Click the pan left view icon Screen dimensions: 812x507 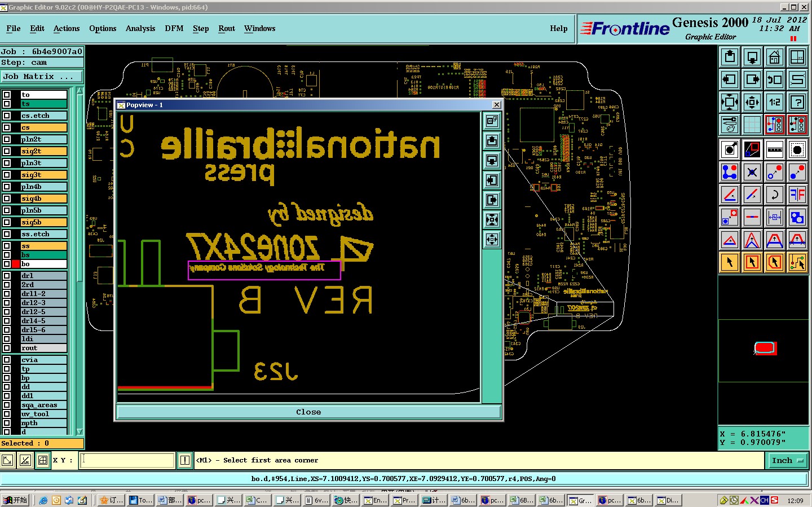pos(730,80)
